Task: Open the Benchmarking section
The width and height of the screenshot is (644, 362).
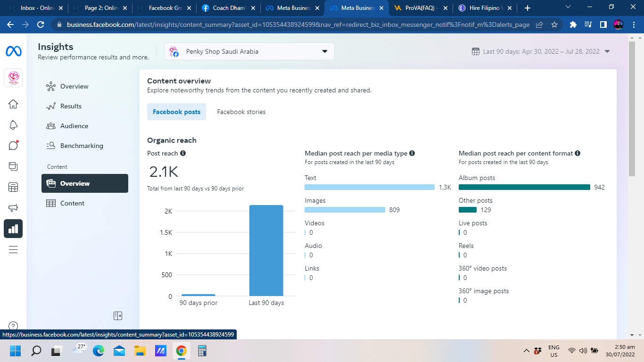Action: pyautogui.click(x=81, y=146)
